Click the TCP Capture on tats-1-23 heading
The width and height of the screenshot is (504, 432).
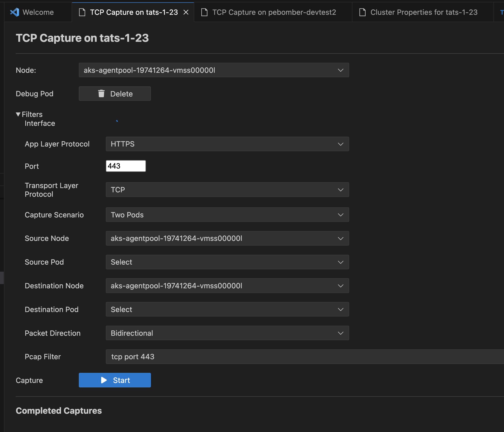(x=82, y=38)
